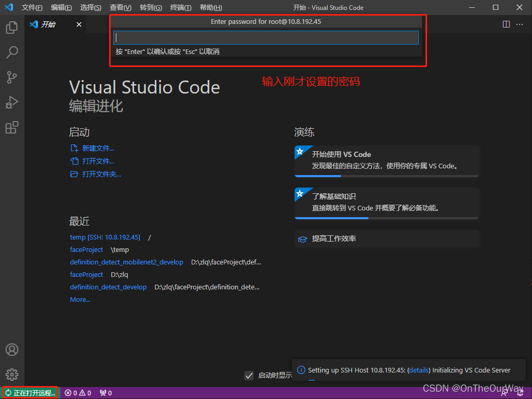
Task: Open the 提高工作效率 walkthrough
Action: click(x=387, y=239)
